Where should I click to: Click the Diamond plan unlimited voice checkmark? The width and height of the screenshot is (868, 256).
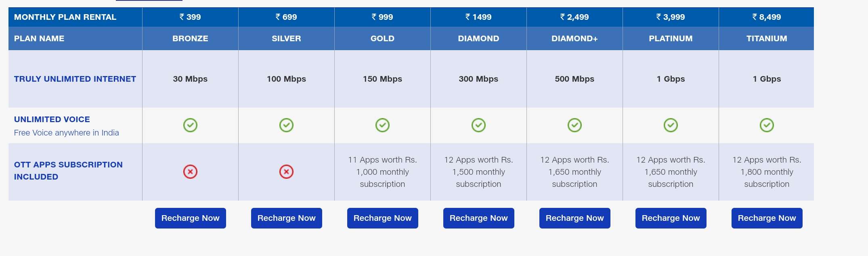pyautogui.click(x=478, y=125)
